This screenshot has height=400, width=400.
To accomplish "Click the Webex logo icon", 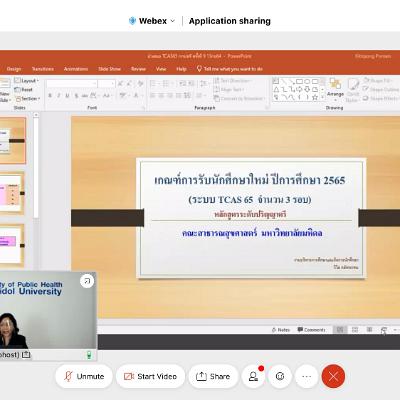I will 132,21.
